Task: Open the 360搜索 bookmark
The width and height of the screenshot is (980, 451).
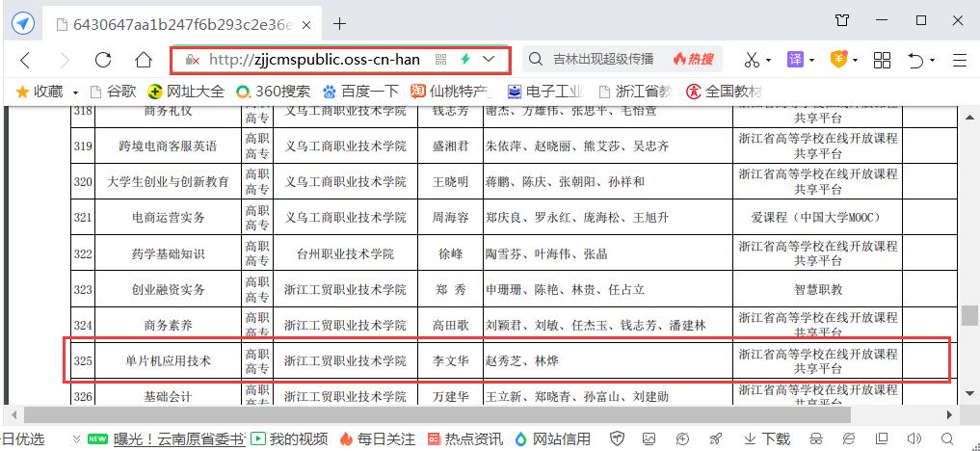Action: (273, 92)
